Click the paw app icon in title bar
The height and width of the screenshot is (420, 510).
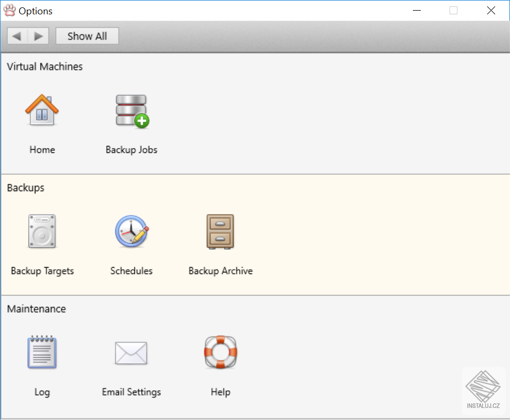click(10, 11)
